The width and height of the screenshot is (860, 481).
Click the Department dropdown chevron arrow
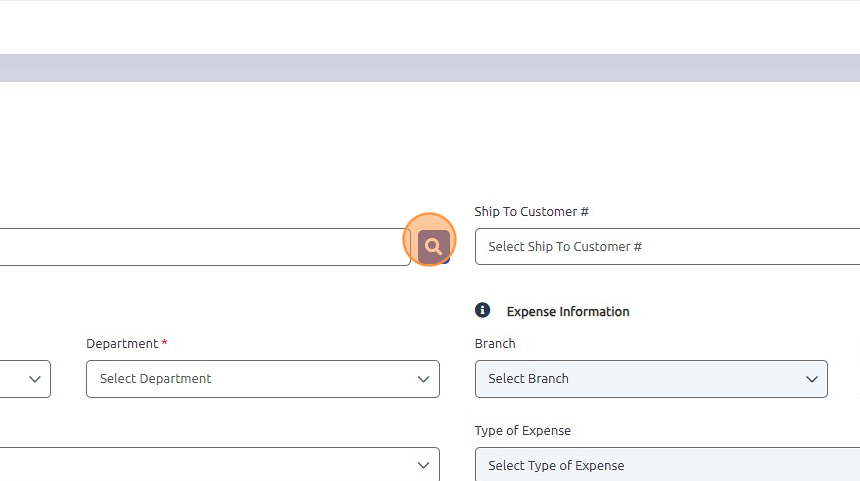pos(423,379)
